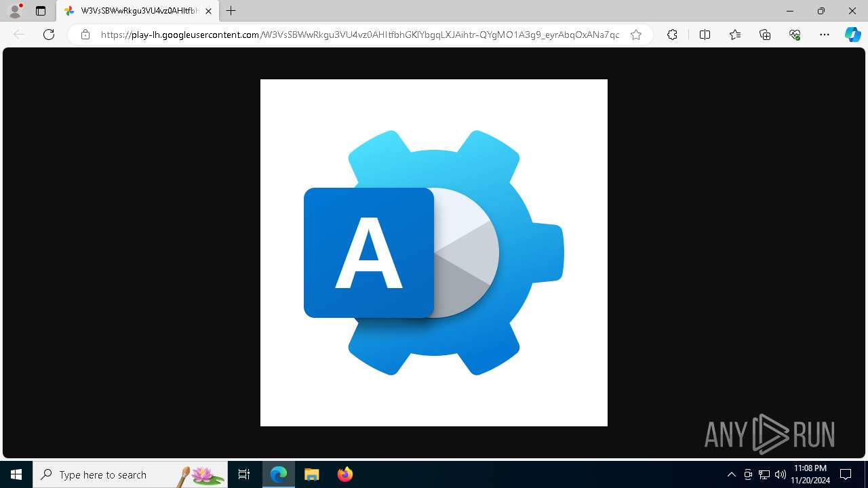Open the volume control
This screenshot has width=868, height=488.
point(781,474)
